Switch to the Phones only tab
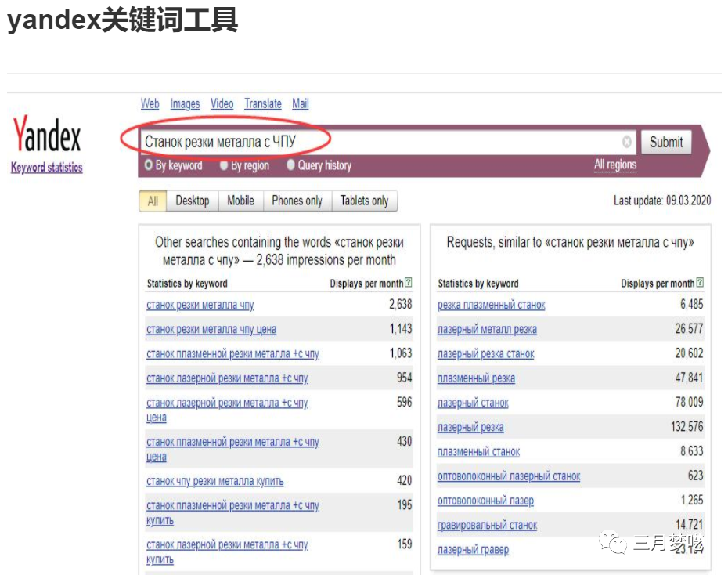Screen dimensions: 728x575 tap(297, 201)
